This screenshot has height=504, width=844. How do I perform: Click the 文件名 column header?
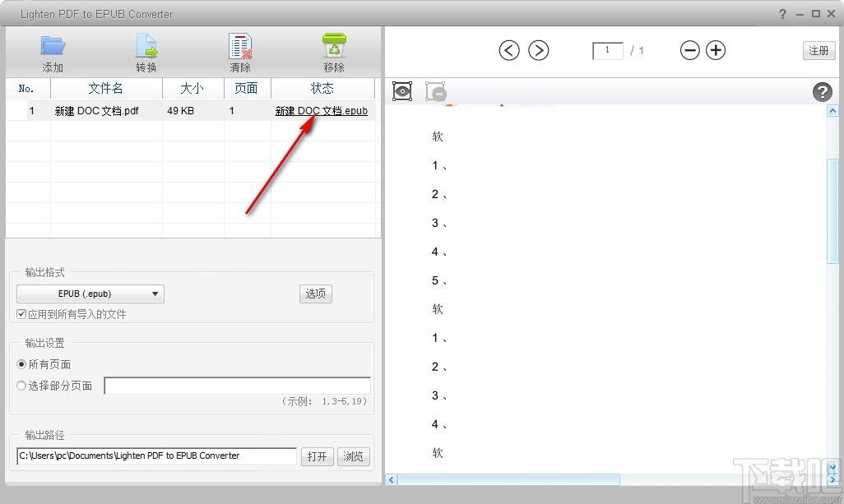point(106,88)
